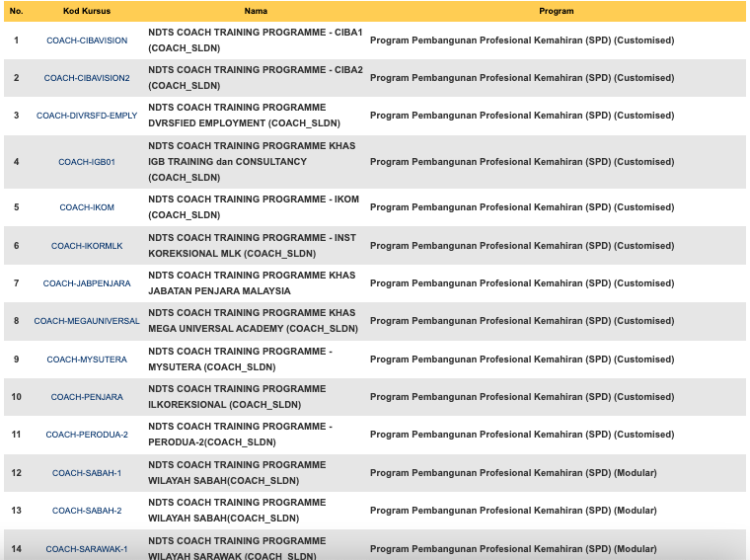Open the COACH-CIBAVISION2 course link
The height and width of the screenshot is (560, 750).
pyautogui.click(x=87, y=78)
